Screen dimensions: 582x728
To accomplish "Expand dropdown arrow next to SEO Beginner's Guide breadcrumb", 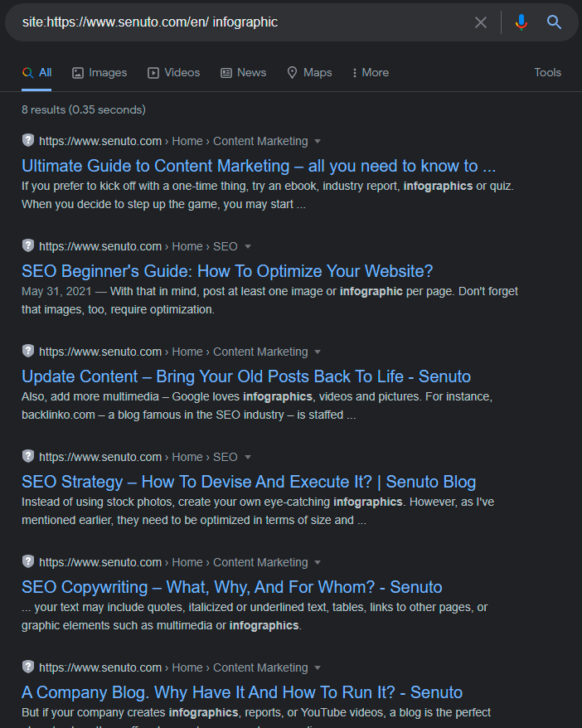I will coord(248,246).
